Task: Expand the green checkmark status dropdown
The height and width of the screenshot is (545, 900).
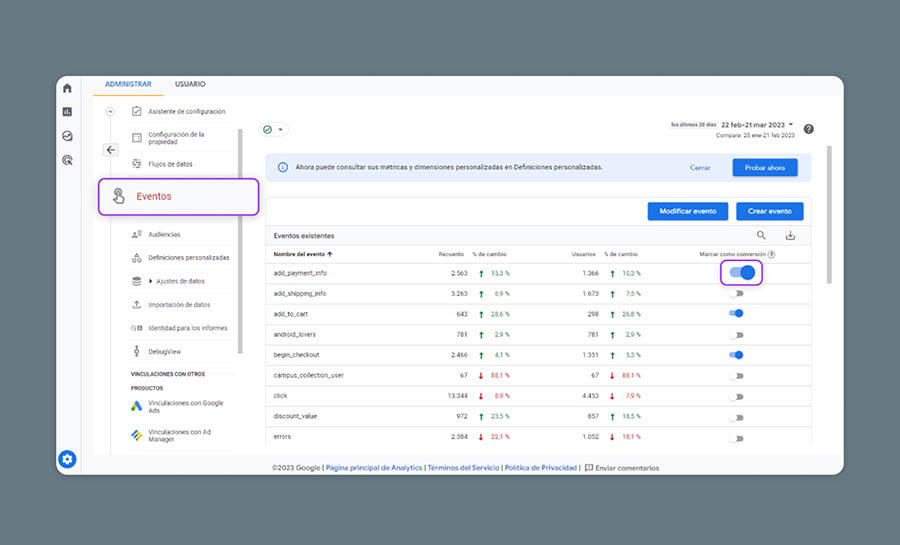Action: (x=273, y=129)
